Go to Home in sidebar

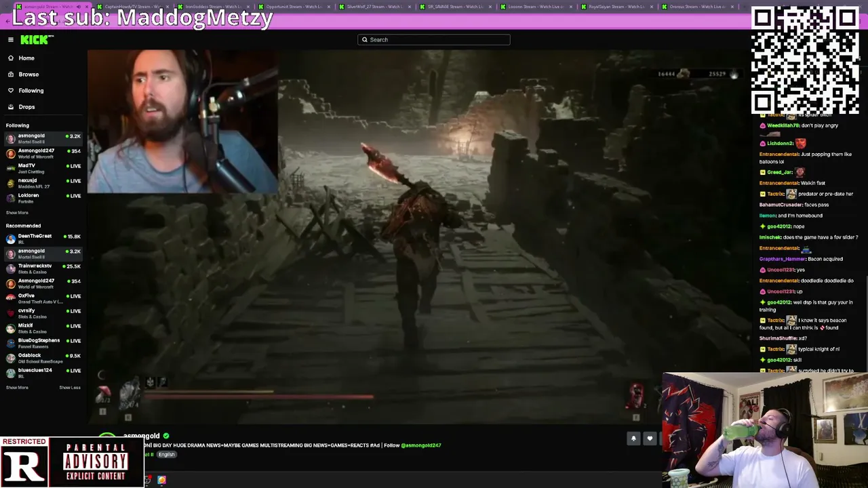point(26,58)
